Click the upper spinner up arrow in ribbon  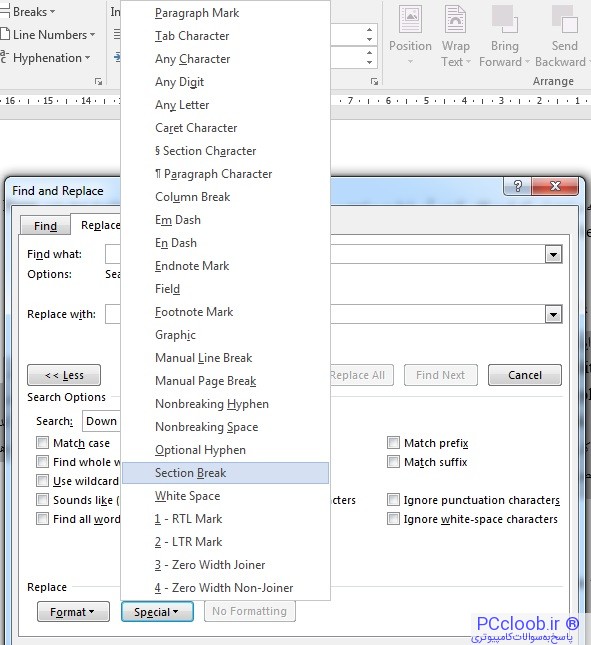[369, 30]
